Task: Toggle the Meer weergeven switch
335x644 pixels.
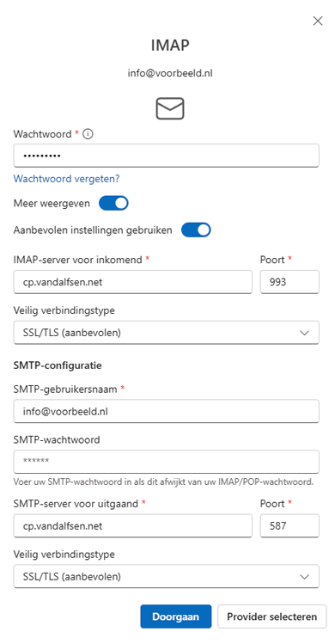Action: click(x=113, y=203)
